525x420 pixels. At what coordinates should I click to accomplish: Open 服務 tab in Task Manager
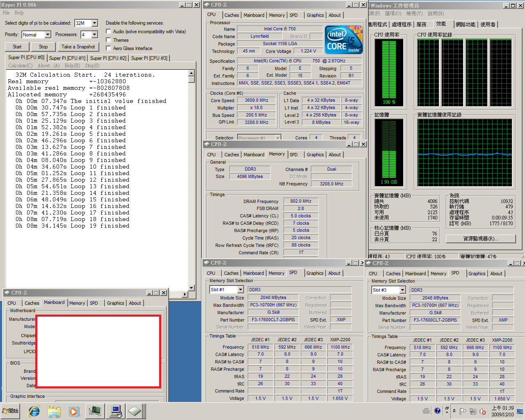422,25
